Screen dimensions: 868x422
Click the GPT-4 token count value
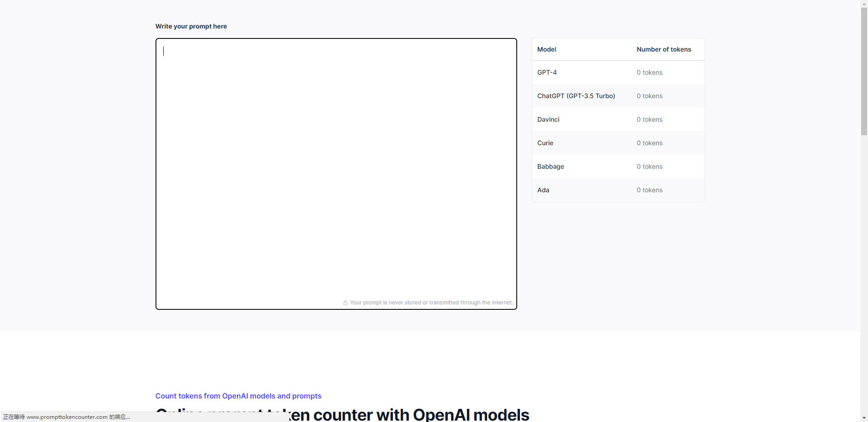649,72
